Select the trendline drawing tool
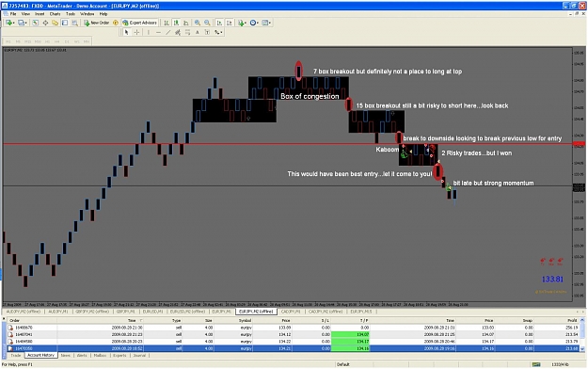 point(168,32)
